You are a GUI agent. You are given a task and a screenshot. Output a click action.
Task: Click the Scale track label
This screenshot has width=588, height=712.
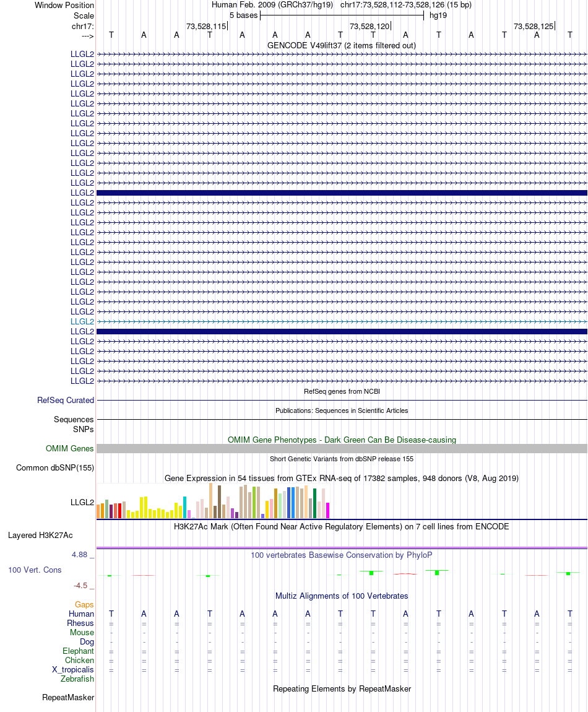84,15
